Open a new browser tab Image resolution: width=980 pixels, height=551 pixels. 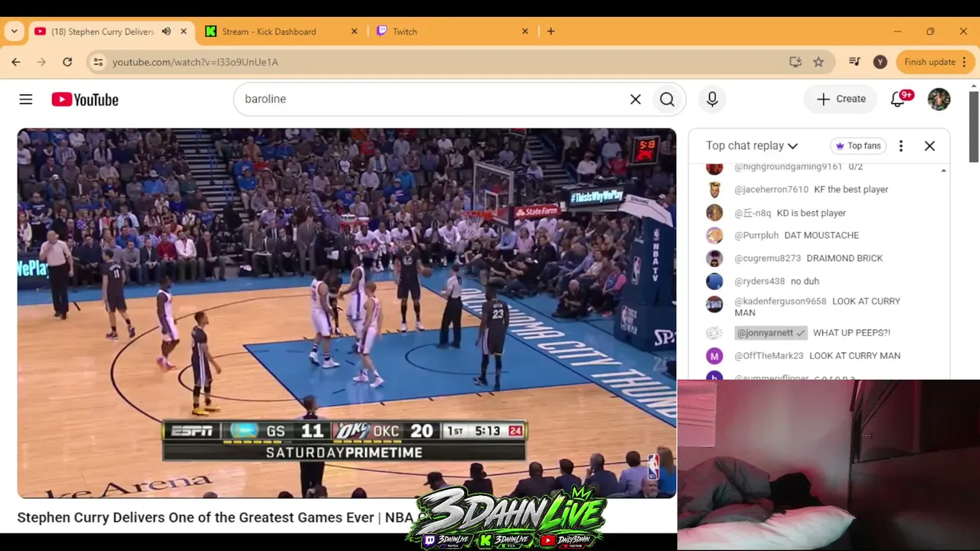point(550,31)
